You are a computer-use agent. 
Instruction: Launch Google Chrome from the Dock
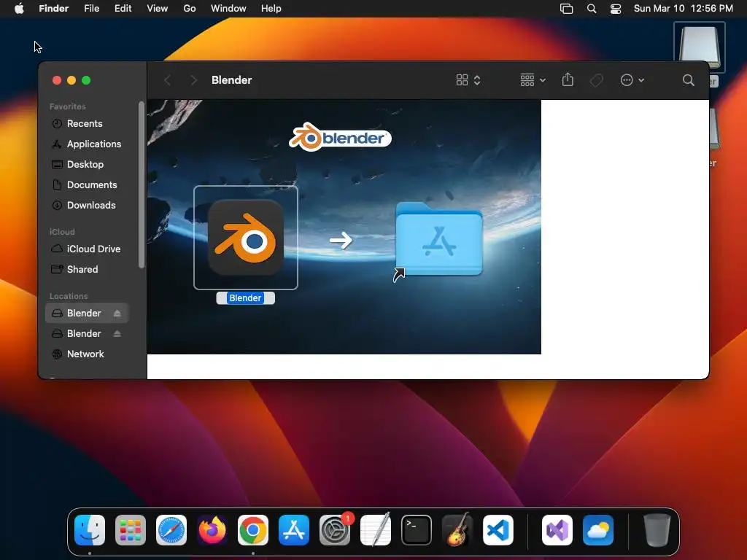(253, 530)
